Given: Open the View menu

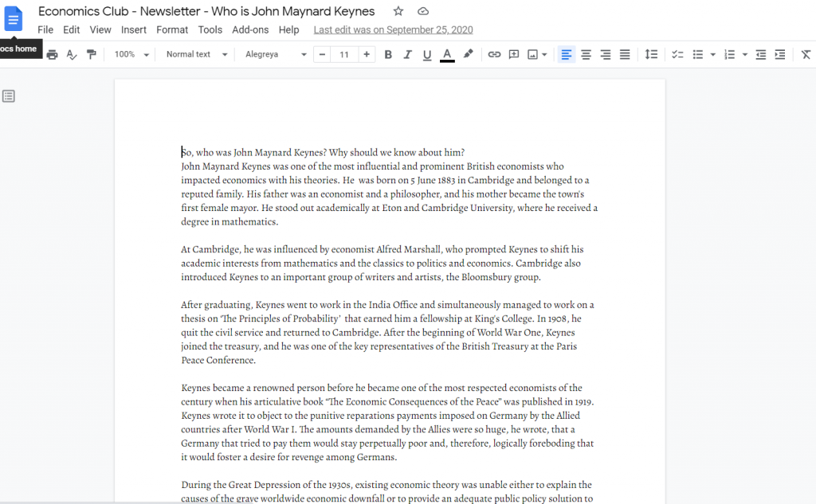Looking at the screenshot, I should [x=100, y=29].
